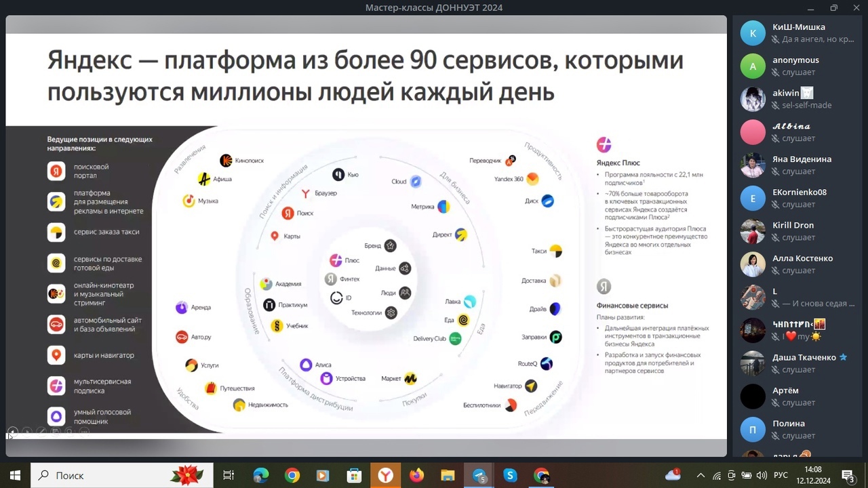Image resolution: width=868 pixels, height=488 pixels.
Task: Open the notification center icon
Action: tap(848, 475)
